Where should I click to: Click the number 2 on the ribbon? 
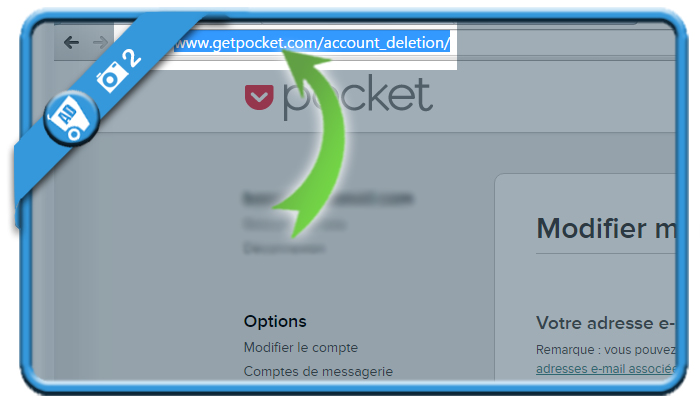click(x=132, y=58)
